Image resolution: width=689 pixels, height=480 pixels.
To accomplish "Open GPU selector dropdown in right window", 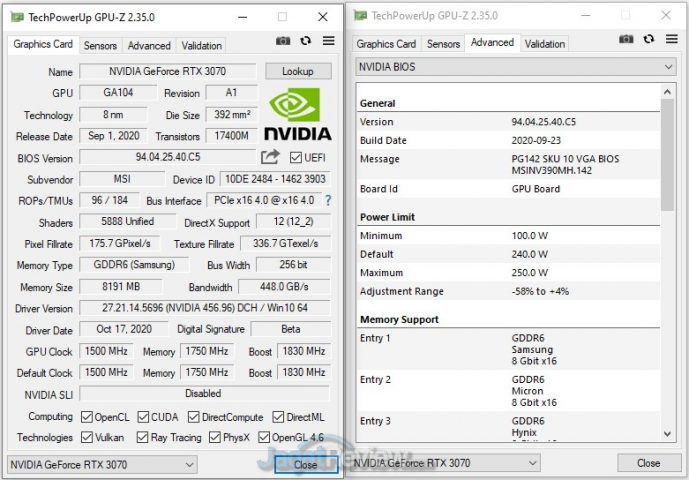I will pyautogui.click(x=445, y=463).
